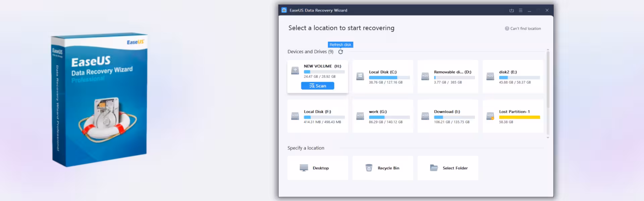The height and width of the screenshot is (201, 644).
Task: Click the 3.77 GB / 385 GB size text
Action: click(x=448, y=82)
